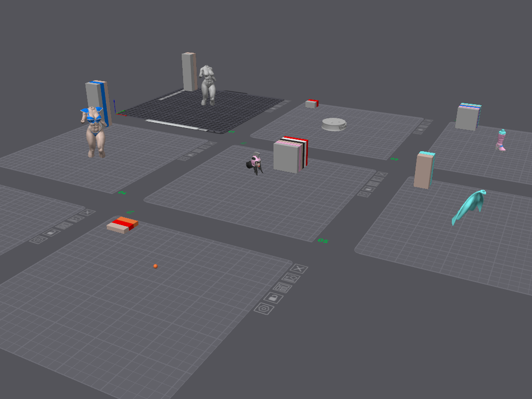The width and height of the screenshot is (532, 399).
Task: Select the tall gray tower on dark plate
Action: click(x=189, y=71)
